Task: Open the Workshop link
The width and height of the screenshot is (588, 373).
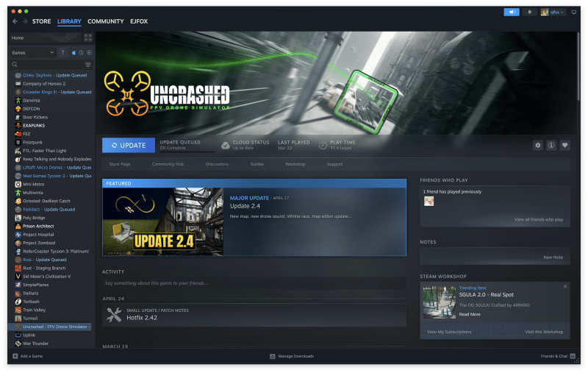Action: [x=295, y=164]
